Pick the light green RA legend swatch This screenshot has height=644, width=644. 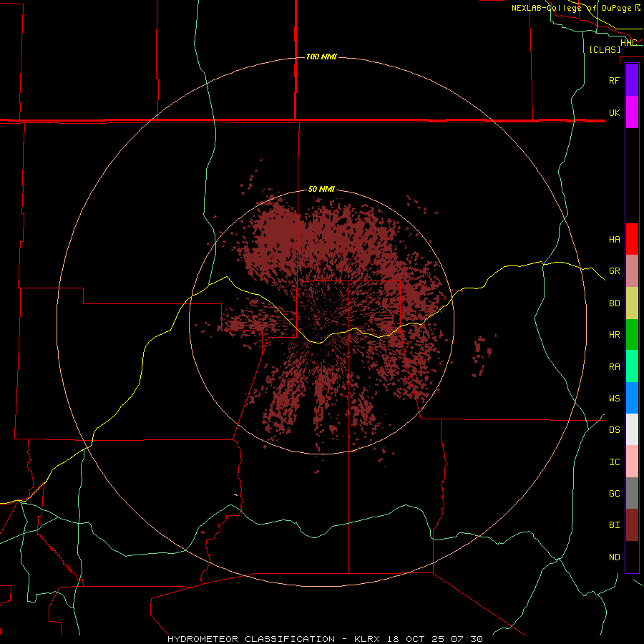[632, 366]
